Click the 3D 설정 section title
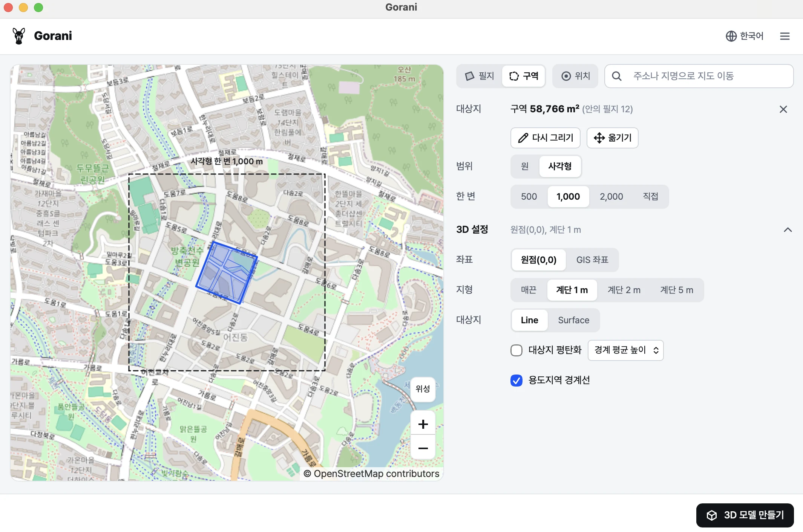Viewport: 803px width, 532px height. point(472,230)
